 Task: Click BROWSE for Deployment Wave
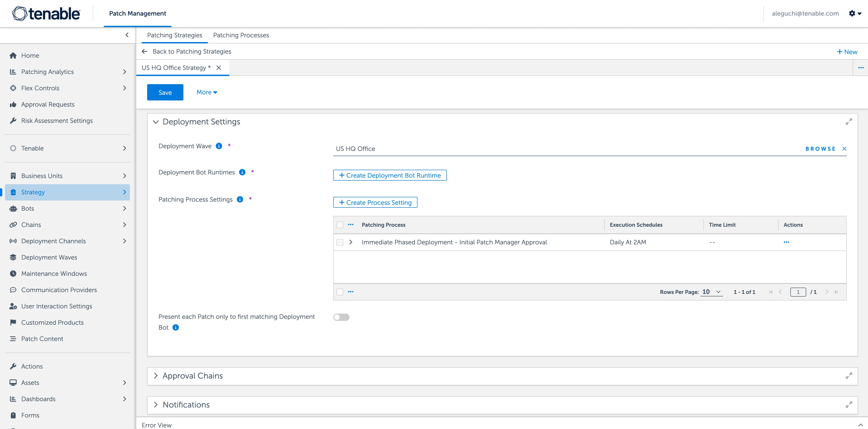point(820,148)
